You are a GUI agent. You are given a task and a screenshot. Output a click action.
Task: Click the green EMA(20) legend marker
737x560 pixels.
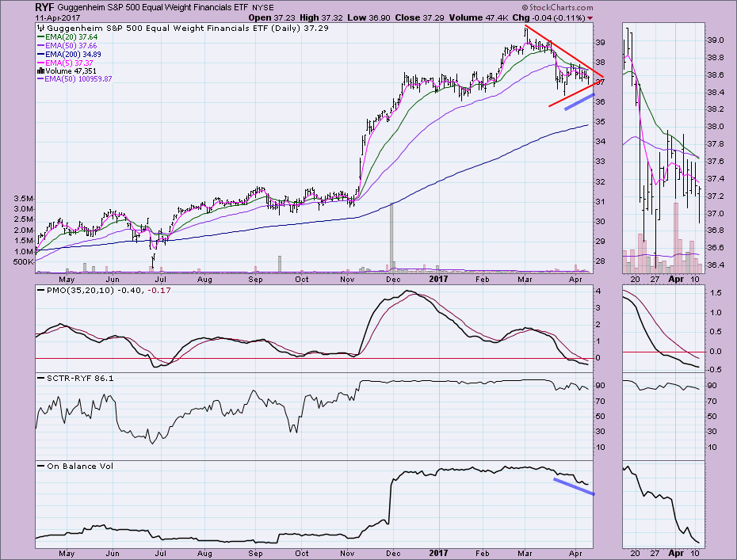pyautogui.click(x=41, y=36)
